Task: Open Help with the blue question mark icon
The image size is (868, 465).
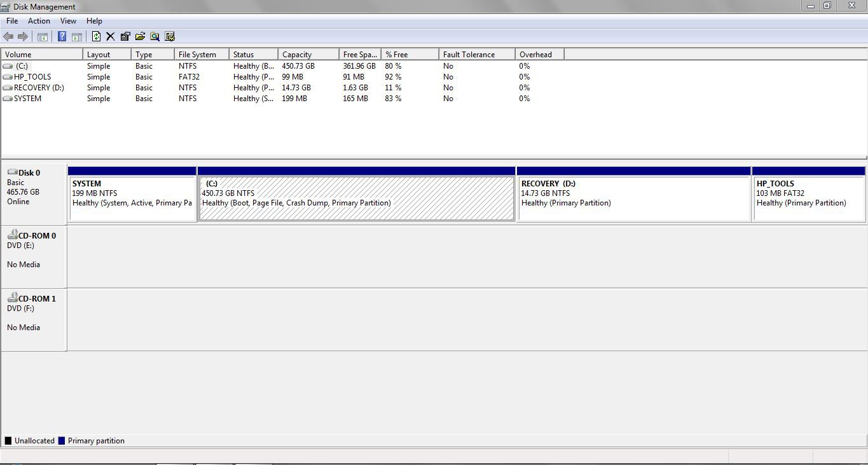Action: (x=62, y=37)
